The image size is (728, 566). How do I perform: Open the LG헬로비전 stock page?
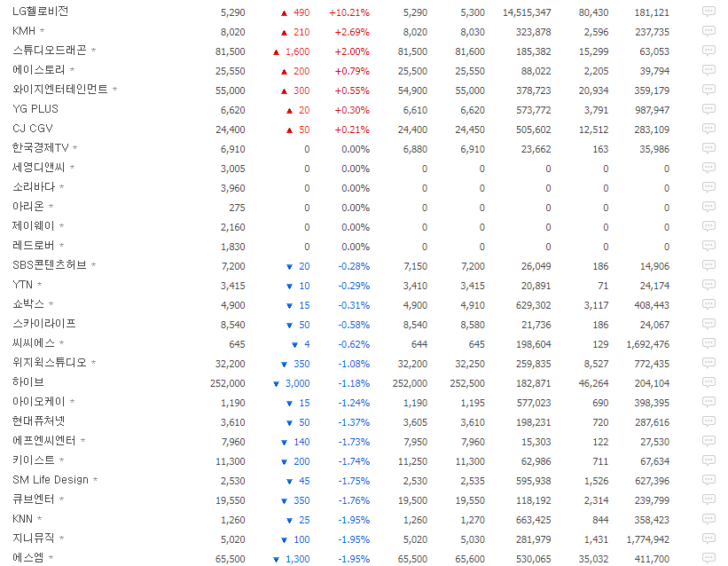pos(41,12)
